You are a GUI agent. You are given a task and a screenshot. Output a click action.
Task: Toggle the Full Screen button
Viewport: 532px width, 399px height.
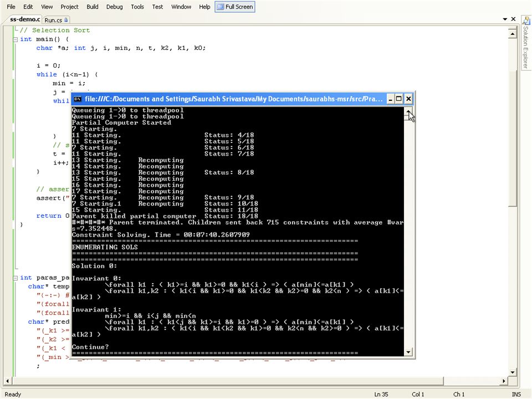coord(235,7)
